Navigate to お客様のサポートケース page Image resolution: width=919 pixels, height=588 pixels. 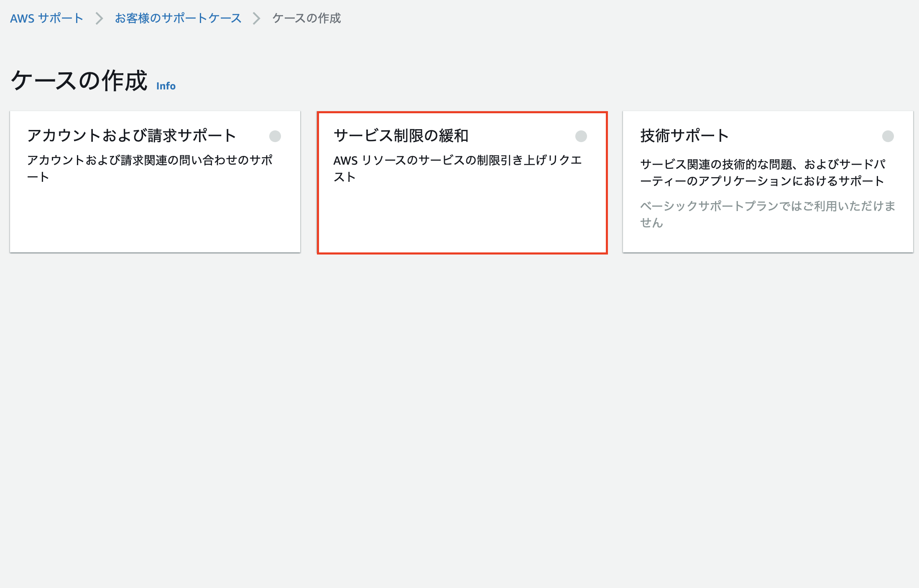[x=177, y=18]
